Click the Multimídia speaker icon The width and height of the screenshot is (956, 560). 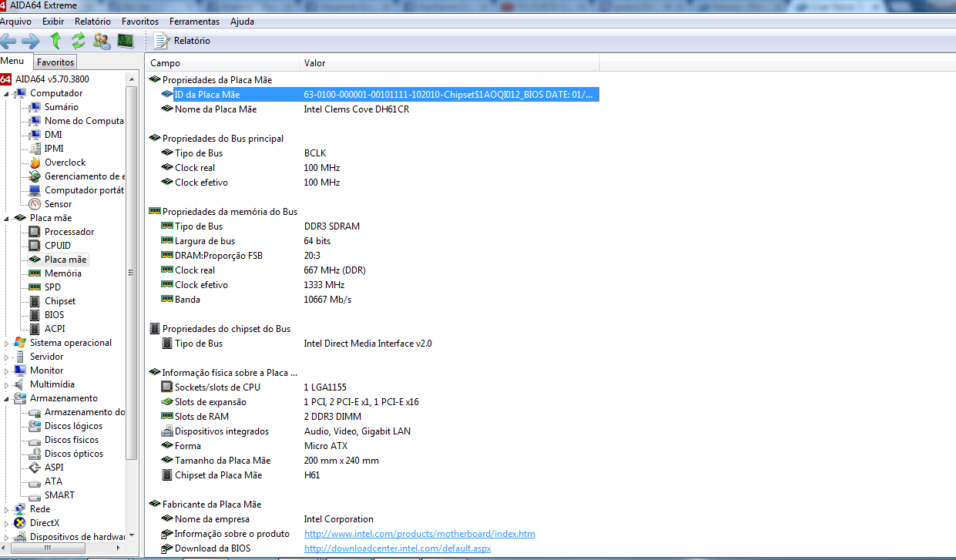pos(20,384)
